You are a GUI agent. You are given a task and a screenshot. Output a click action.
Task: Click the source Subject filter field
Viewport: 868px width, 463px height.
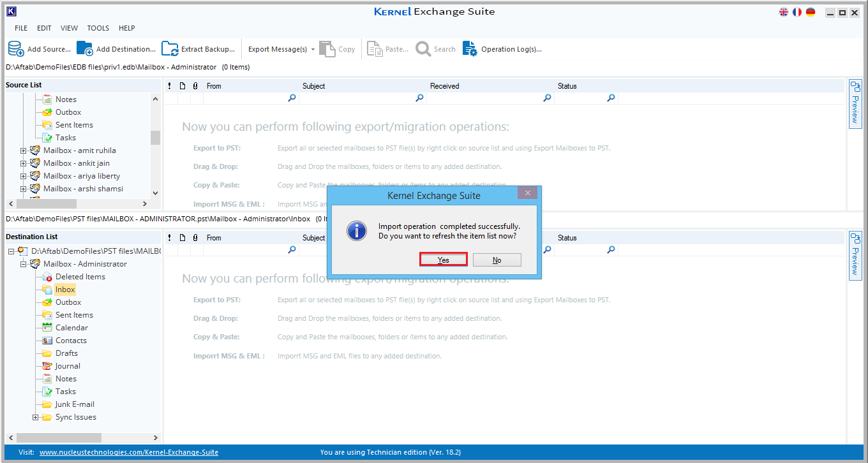pos(363,98)
